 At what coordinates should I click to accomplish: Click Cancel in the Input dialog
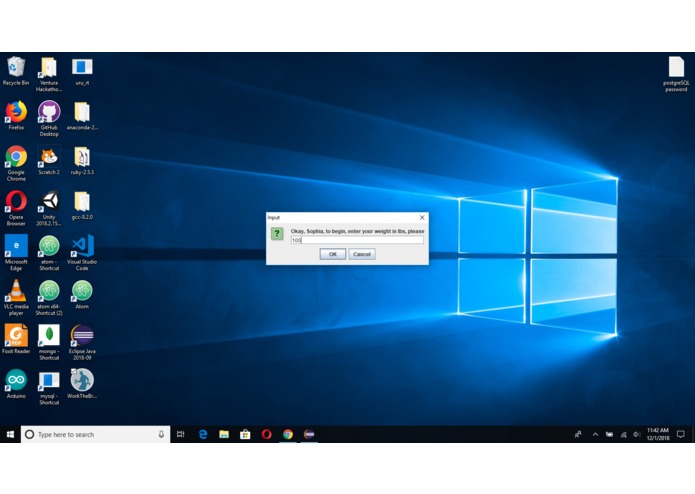(x=362, y=254)
